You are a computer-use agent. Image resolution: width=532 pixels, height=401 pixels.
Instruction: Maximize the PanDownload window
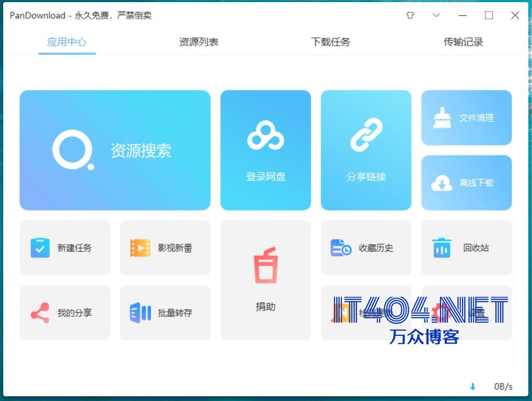pyautogui.click(x=489, y=15)
